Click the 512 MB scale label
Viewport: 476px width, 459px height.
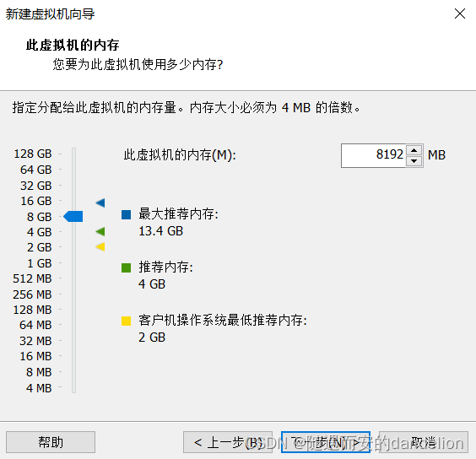click(32, 278)
